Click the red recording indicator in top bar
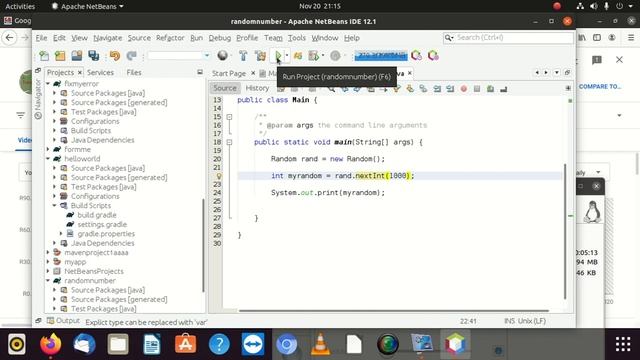Image resolution: width=640 pixels, height=360 pixels. 557,6
